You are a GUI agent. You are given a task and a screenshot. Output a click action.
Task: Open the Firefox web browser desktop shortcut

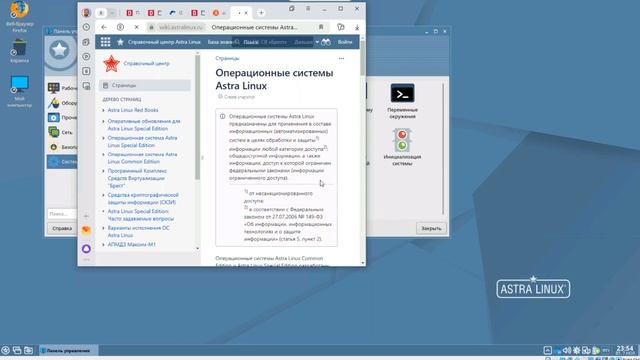(19, 16)
